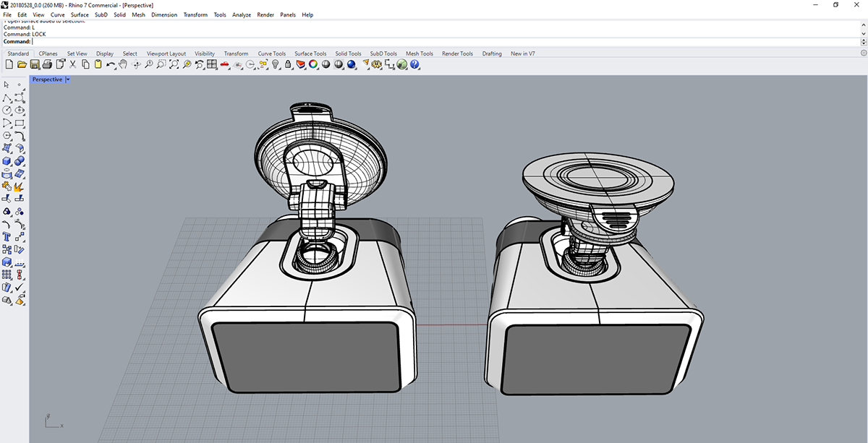Screen dimensions: 868x443
Task: Select the Box solid tool
Action: pos(7,160)
